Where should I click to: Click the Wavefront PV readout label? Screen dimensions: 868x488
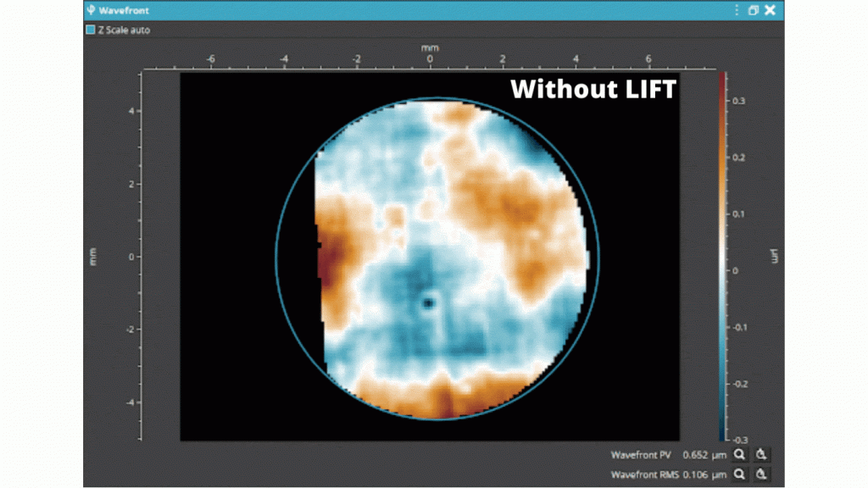click(x=641, y=454)
